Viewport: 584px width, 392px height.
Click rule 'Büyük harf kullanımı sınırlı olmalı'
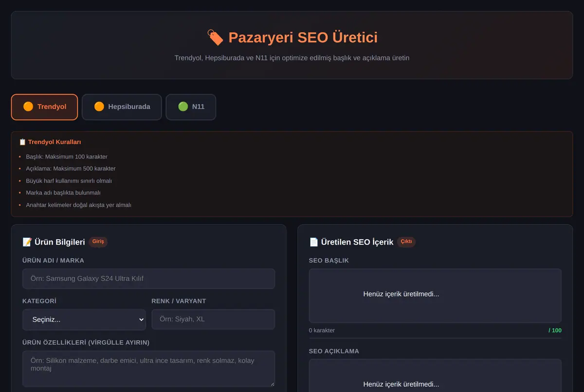[69, 181]
